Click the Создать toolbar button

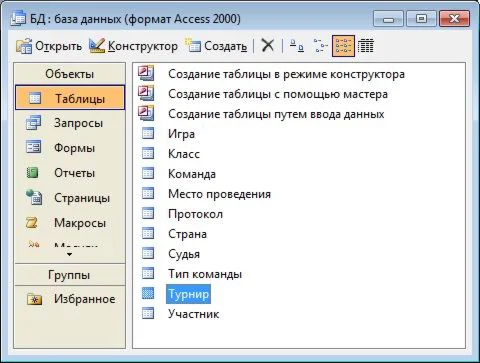coord(216,46)
